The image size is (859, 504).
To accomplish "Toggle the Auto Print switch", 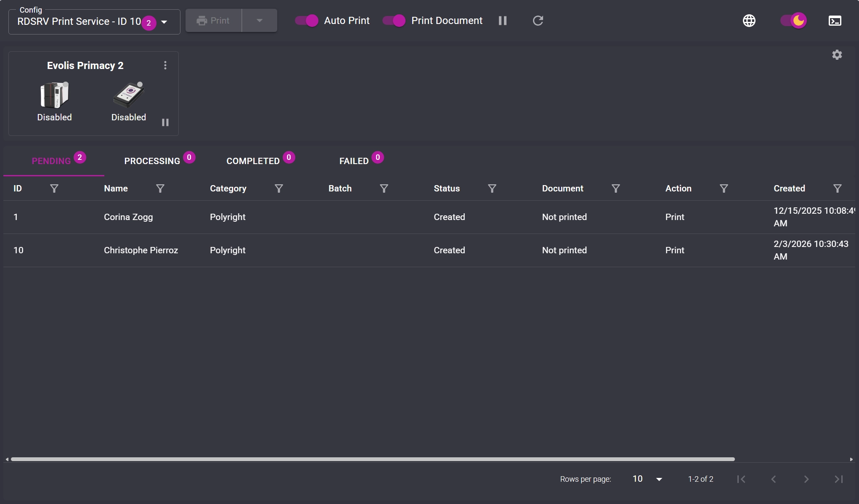I will (307, 21).
